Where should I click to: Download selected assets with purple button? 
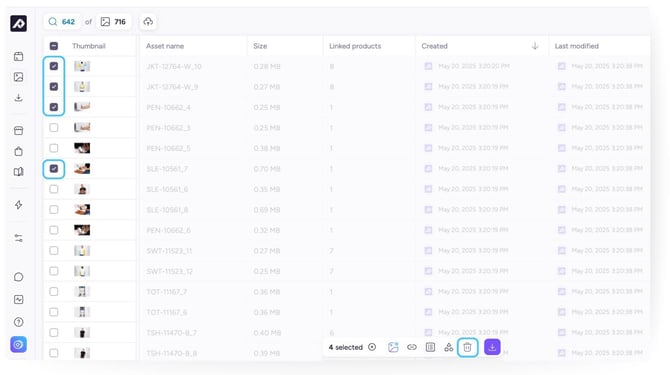point(492,347)
